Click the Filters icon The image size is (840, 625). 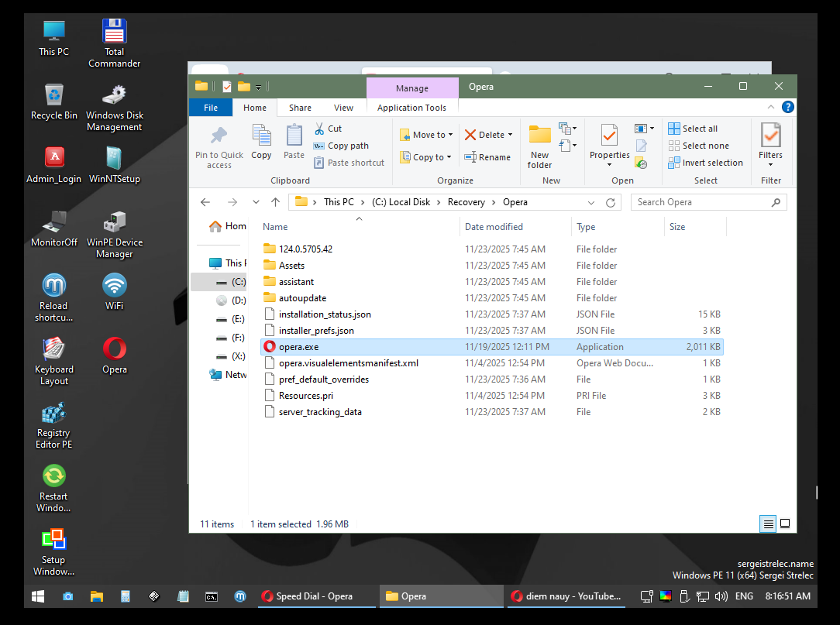770,135
